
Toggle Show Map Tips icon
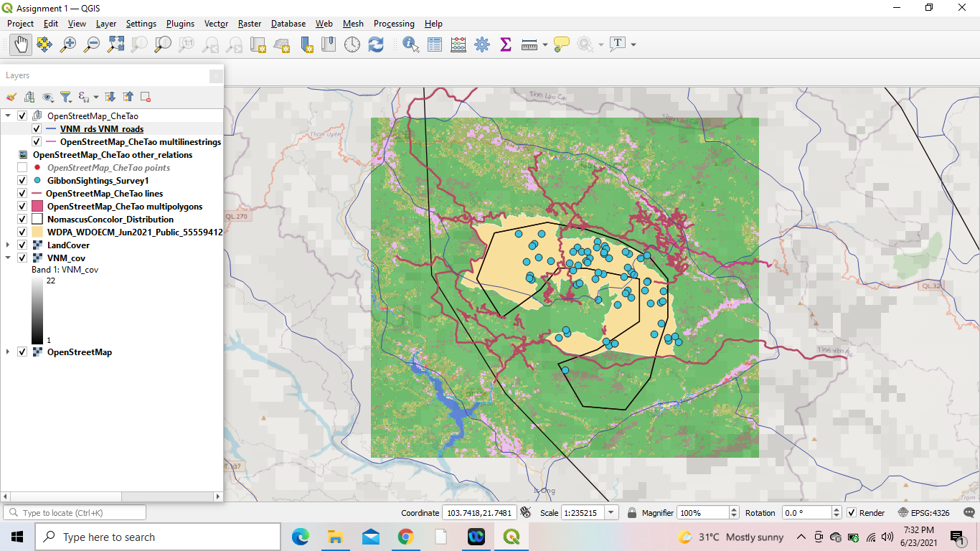click(562, 44)
